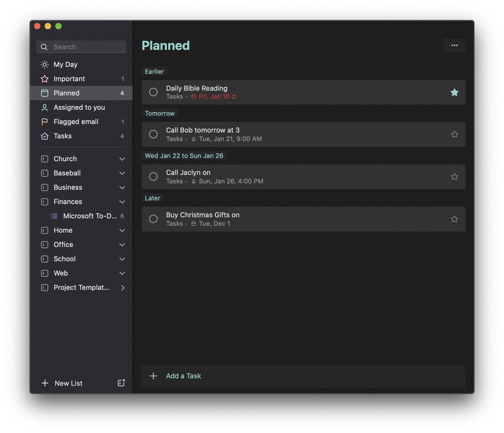Screen dimensions: 504x433
Task: Click the calendar icon on Buy Christmas Gifts
Action: coord(194,224)
